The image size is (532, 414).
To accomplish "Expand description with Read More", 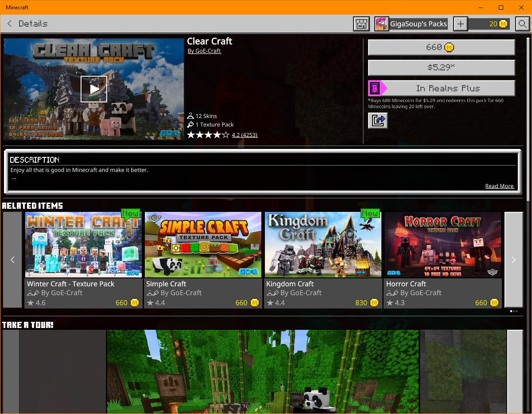I will point(499,186).
